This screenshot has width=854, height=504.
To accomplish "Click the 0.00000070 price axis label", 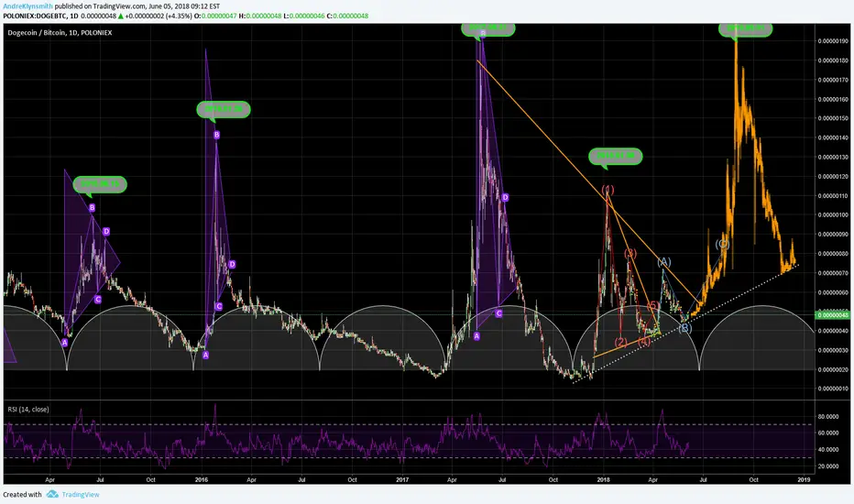I will (833, 273).
